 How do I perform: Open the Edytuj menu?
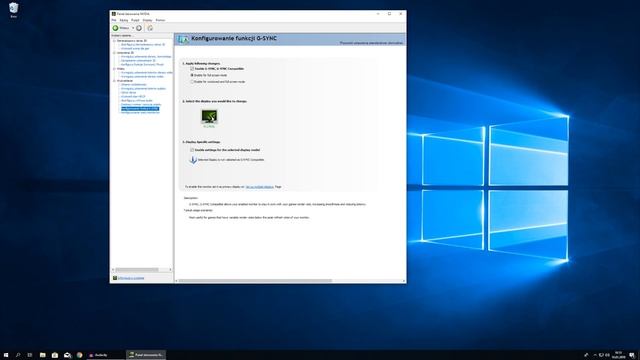point(124,20)
